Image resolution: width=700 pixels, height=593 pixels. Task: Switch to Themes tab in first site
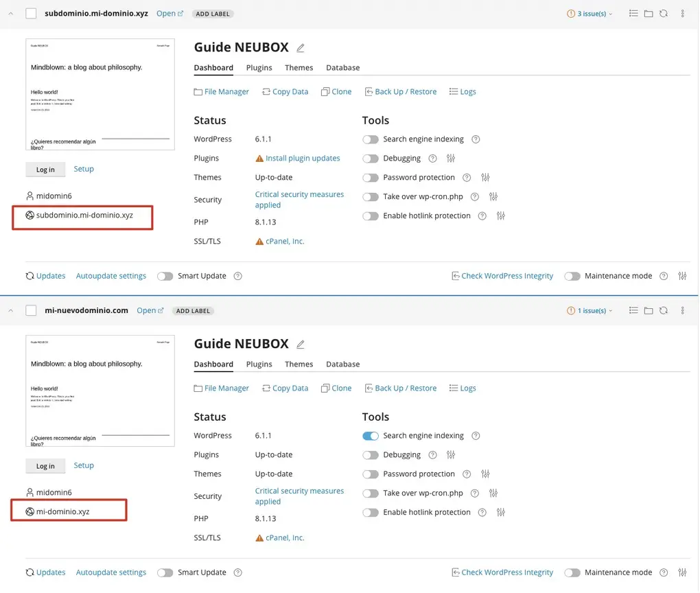[x=299, y=67]
